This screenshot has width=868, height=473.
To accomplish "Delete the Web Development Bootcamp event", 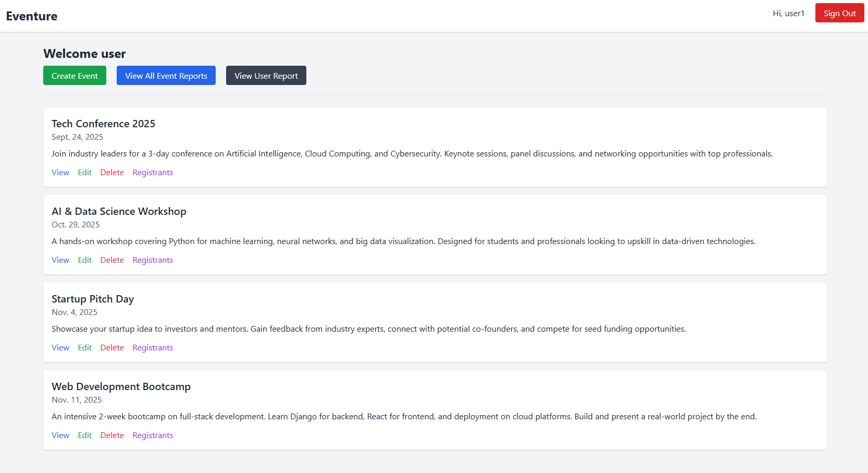I will pyautogui.click(x=112, y=435).
